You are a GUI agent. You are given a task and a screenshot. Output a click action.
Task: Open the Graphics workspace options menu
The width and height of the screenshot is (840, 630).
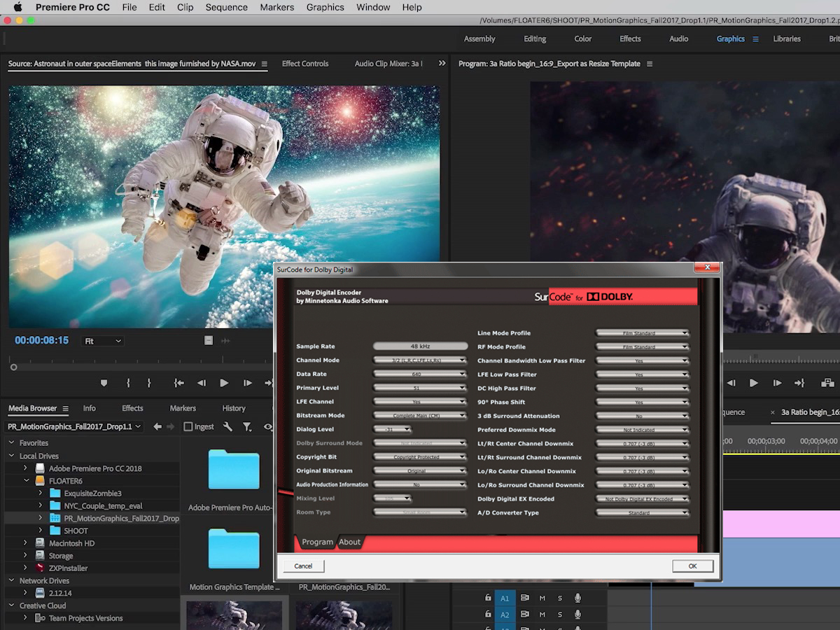(755, 39)
